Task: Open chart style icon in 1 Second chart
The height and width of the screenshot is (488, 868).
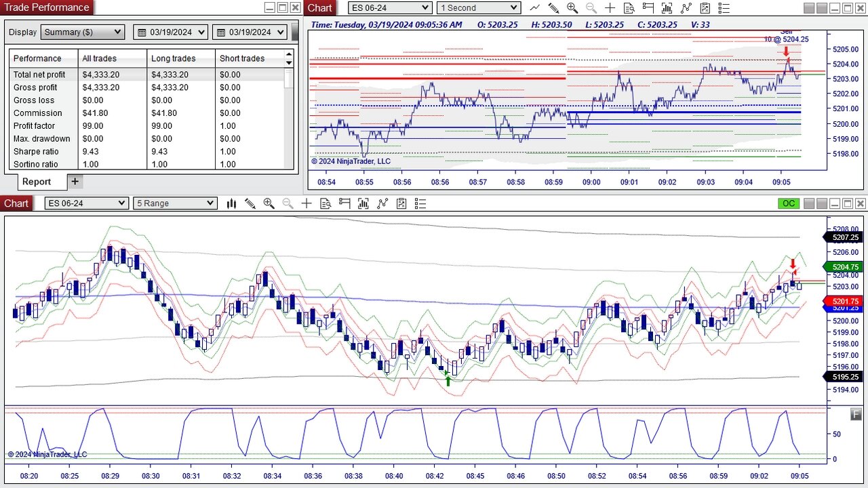Action: 535,8
